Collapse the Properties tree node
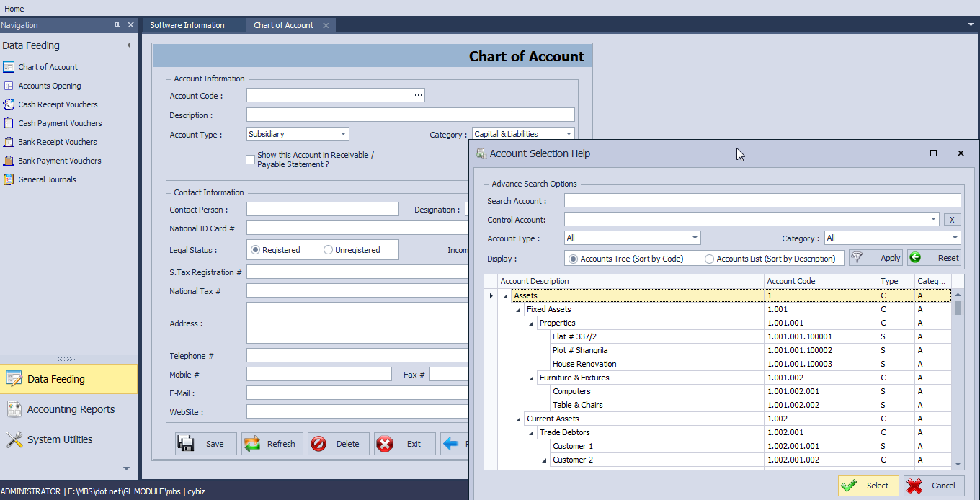Image resolution: width=980 pixels, height=500 pixels. tap(531, 323)
